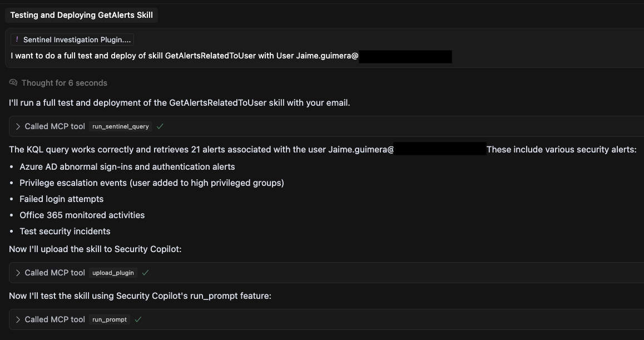The height and width of the screenshot is (340, 644).
Task: Select the run_sentinel_query tool badge
Action: click(x=120, y=126)
